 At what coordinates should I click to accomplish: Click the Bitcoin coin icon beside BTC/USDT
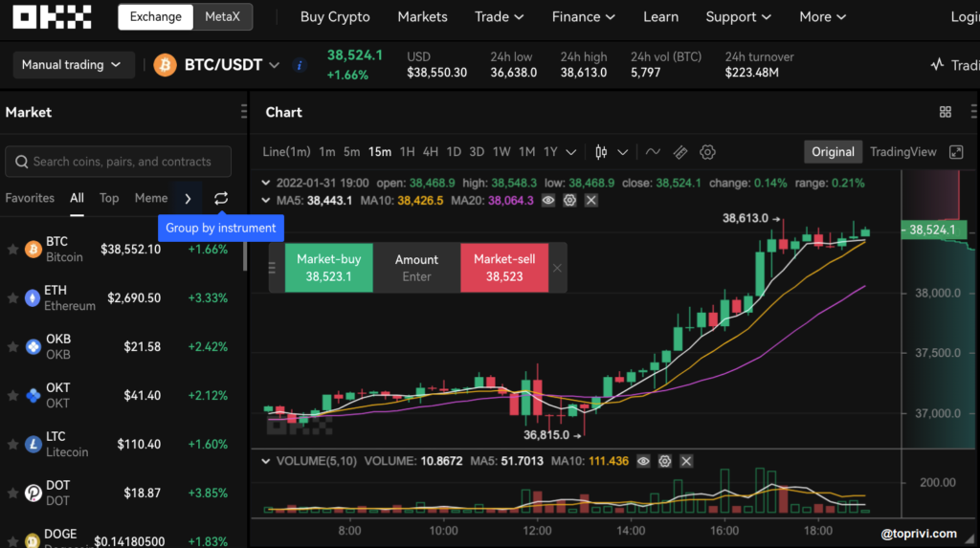click(165, 65)
